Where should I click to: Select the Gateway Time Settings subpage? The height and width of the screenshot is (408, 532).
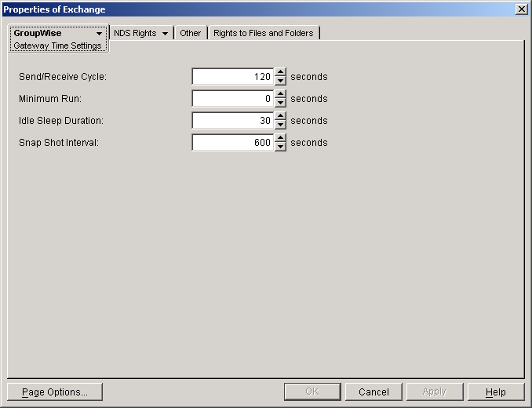(57, 46)
